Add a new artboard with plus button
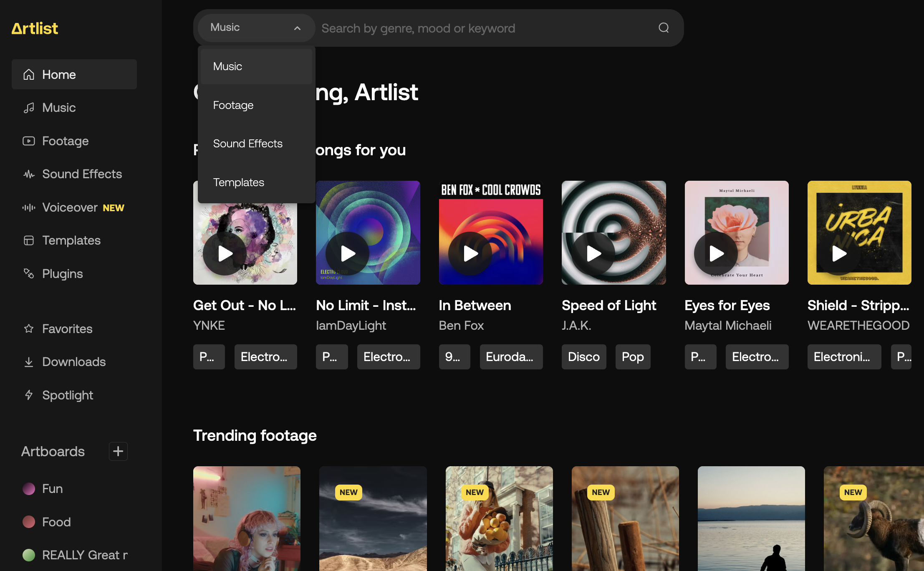 pos(118,451)
